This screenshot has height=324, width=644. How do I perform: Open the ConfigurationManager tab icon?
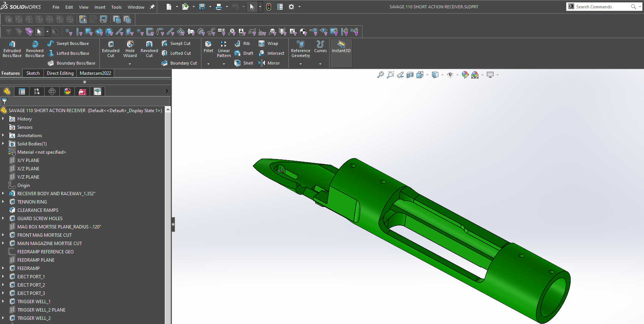point(37,91)
